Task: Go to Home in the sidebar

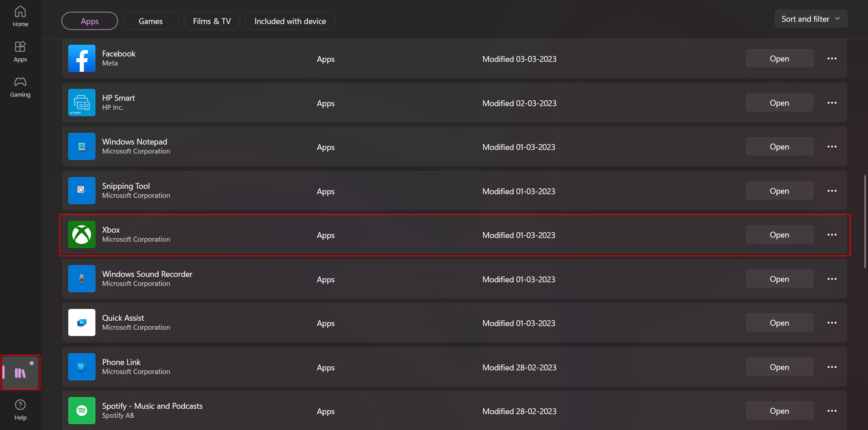Action: pos(20,17)
